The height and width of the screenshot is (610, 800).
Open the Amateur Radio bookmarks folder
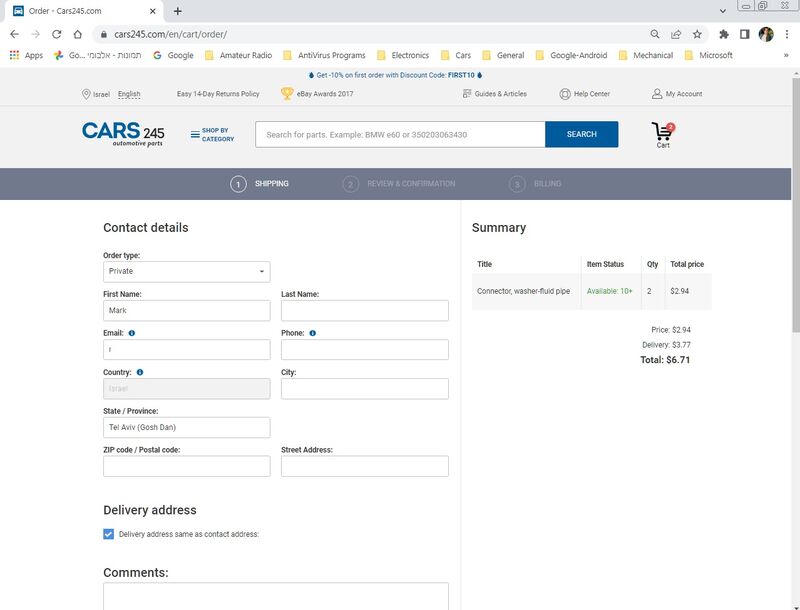pyautogui.click(x=239, y=55)
